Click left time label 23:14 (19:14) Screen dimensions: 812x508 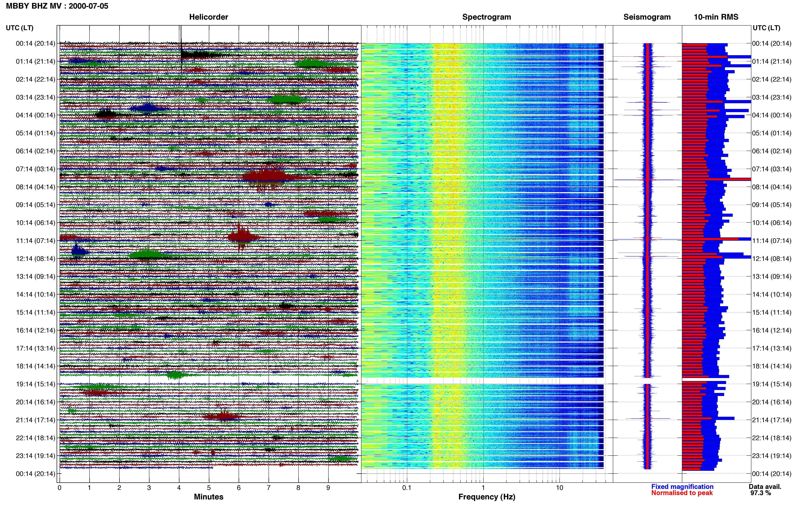pos(35,456)
